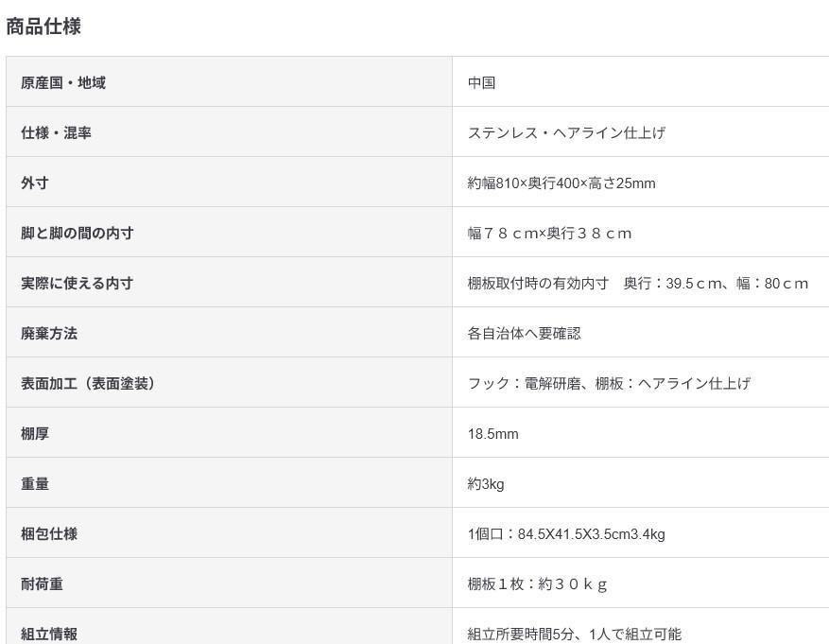The image size is (829, 644).
Task: Select the 脚と脚の間の内寸 label
Action: point(78,234)
